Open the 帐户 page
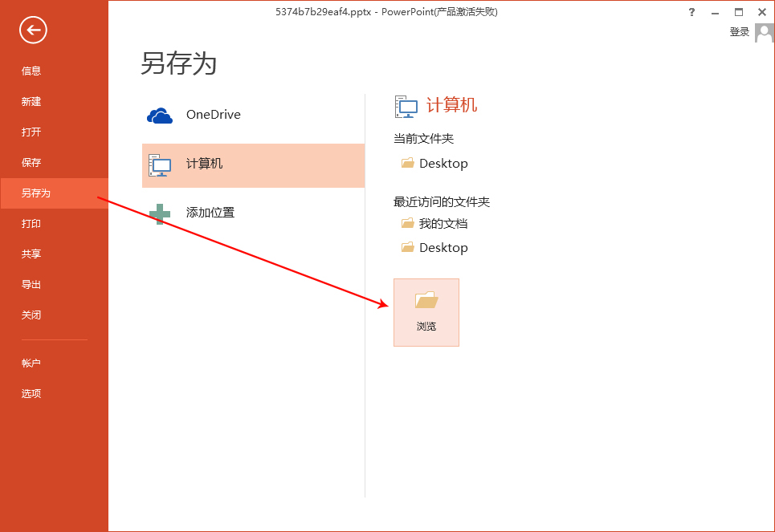The width and height of the screenshot is (775, 532). pos(31,363)
